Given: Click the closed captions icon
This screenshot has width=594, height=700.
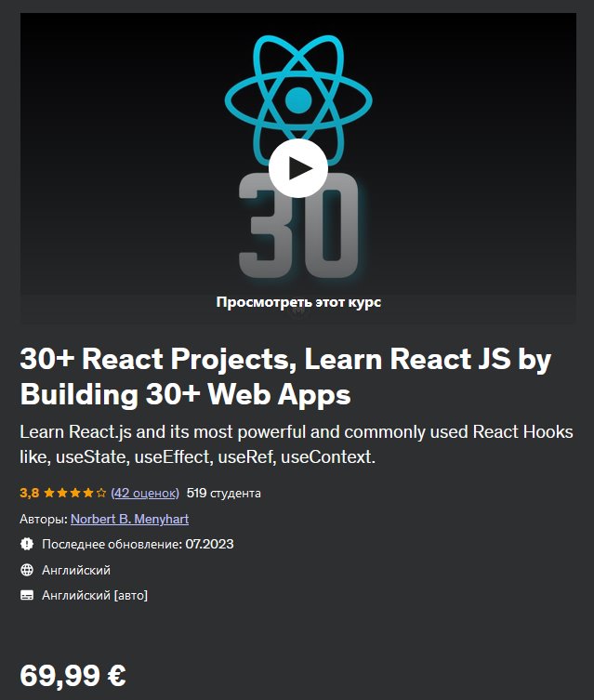Looking at the screenshot, I should point(27,595).
